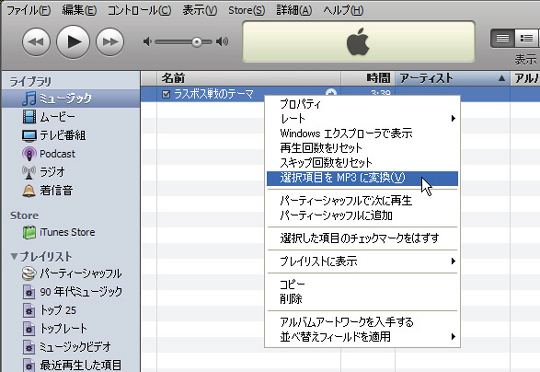The height and width of the screenshot is (372, 540).
Task: Open the Podcast library
Action: pyautogui.click(x=71, y=154)
